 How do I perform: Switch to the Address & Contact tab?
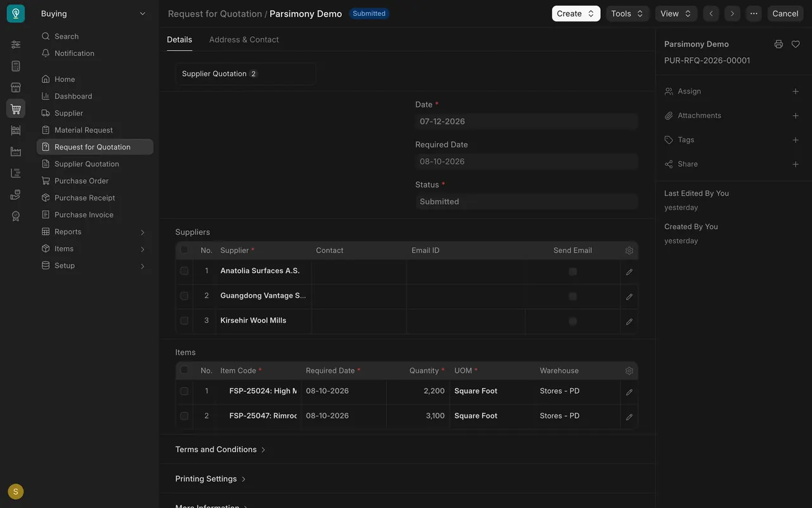[x=244, y=39]
